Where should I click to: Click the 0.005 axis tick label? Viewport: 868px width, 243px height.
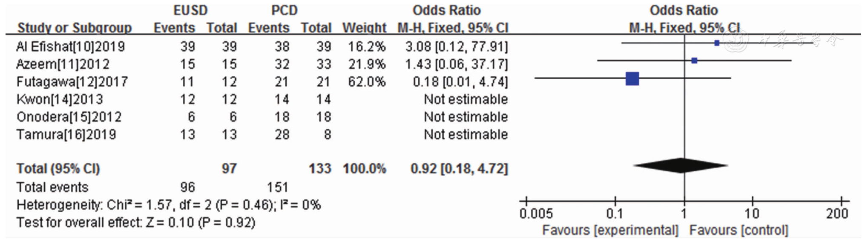[x=536, y=214]
